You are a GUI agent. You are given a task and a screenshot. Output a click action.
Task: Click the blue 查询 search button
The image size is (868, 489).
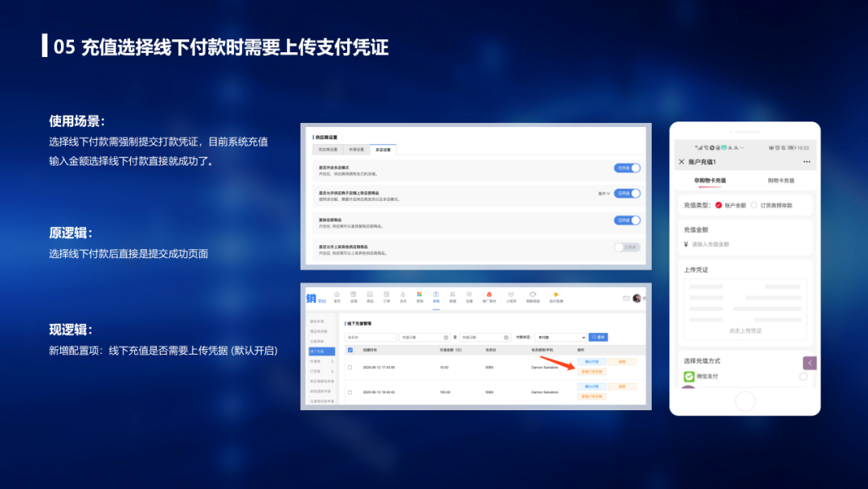(x=598, y=338)
